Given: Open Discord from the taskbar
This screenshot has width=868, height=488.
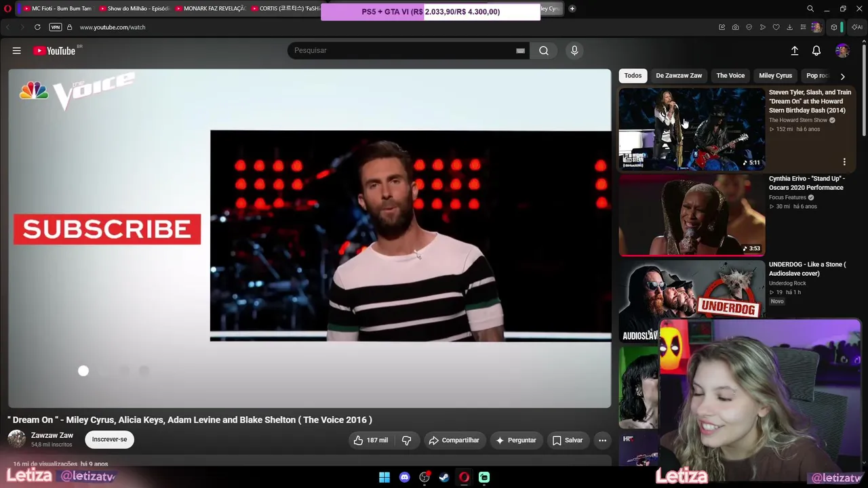Looking at the screenshot, I should (x=405, y=477).
